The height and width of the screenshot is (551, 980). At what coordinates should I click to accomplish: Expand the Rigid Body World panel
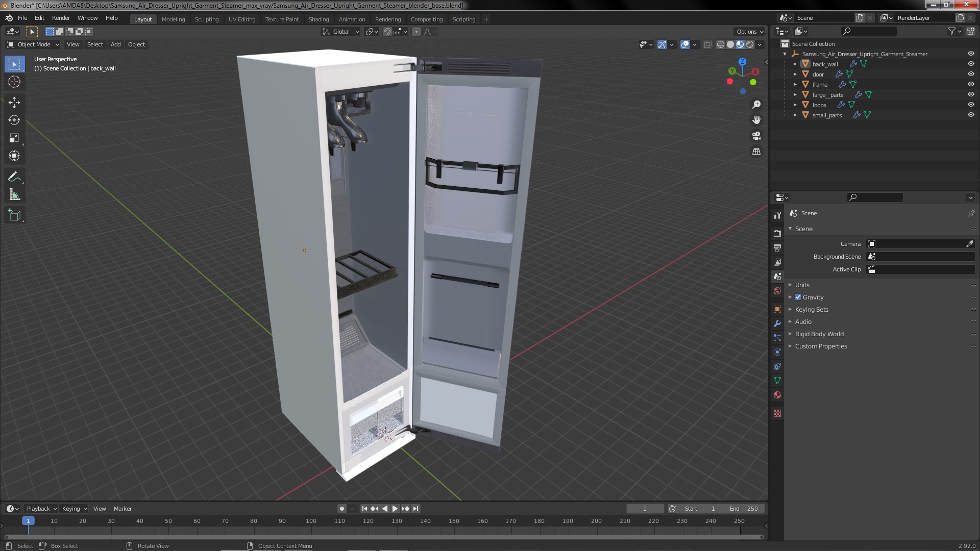pos(819,334)
